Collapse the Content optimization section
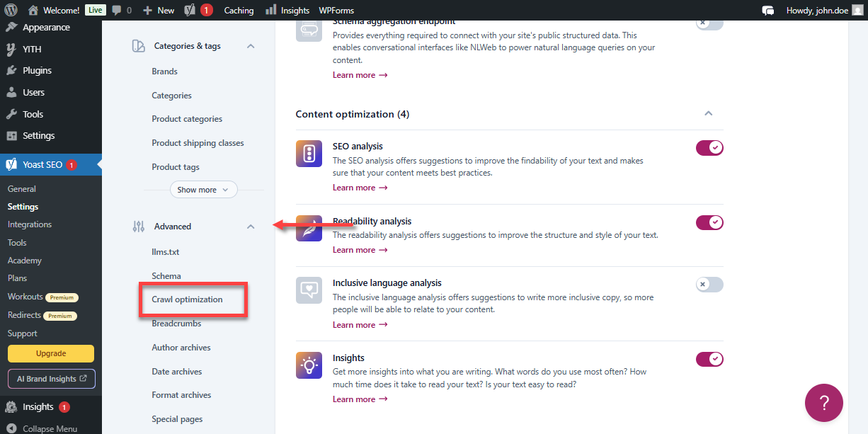Screen dimensions: 868x434 [x=708, y=113]
